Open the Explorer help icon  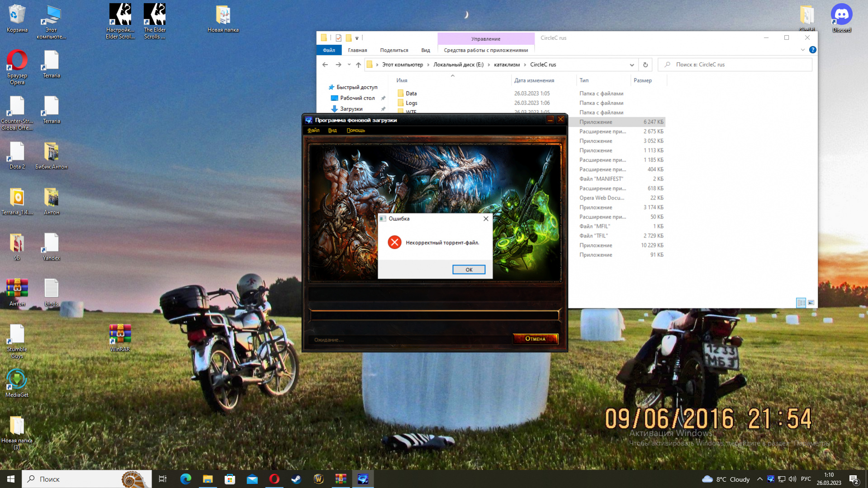812,50
